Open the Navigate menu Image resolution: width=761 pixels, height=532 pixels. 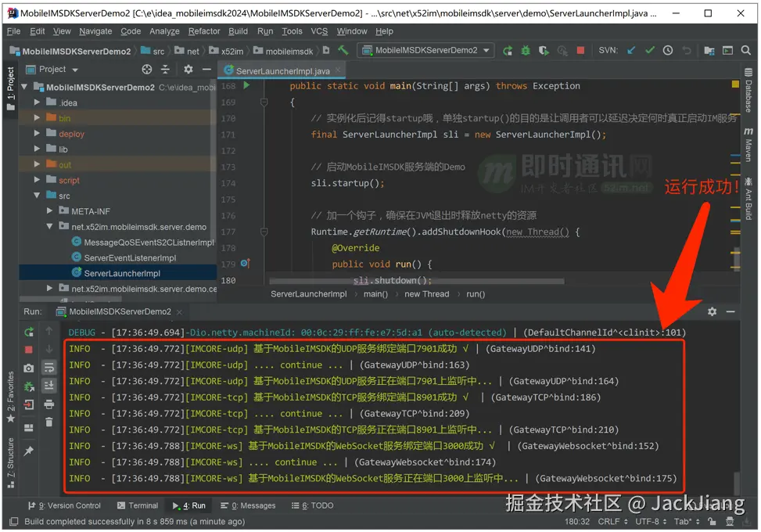(x=95, y=31)
